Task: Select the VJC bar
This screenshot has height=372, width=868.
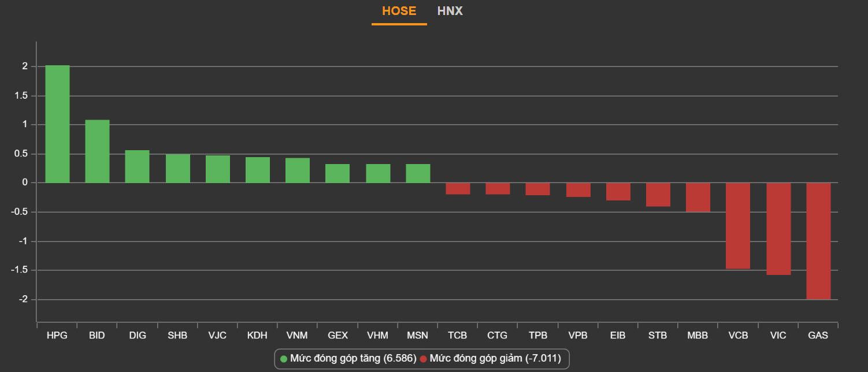Action: [218, 169]
